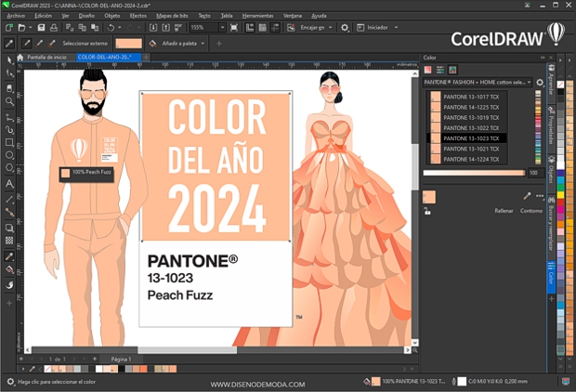Click the Import icon
The width and height of the screenshot is (576, 392).
[153, 28]
